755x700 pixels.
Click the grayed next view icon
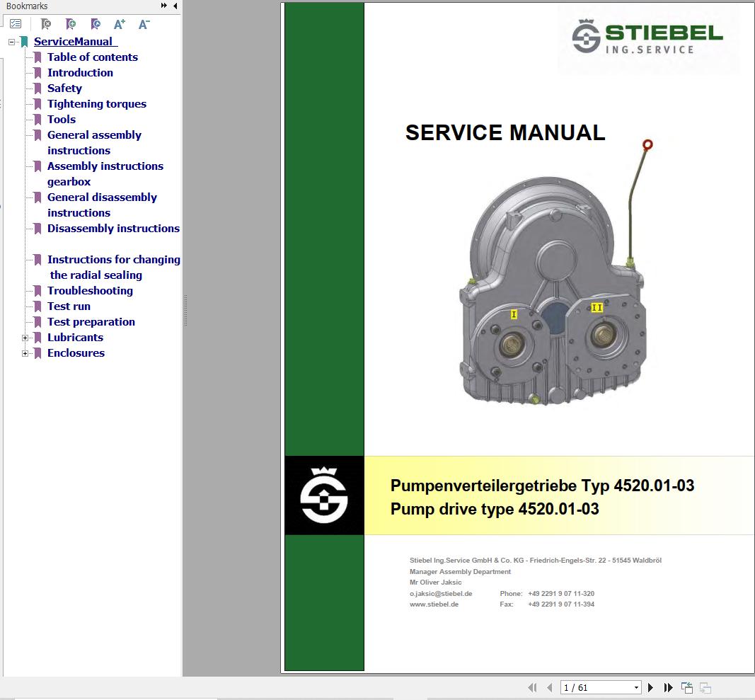click(705, 687)
